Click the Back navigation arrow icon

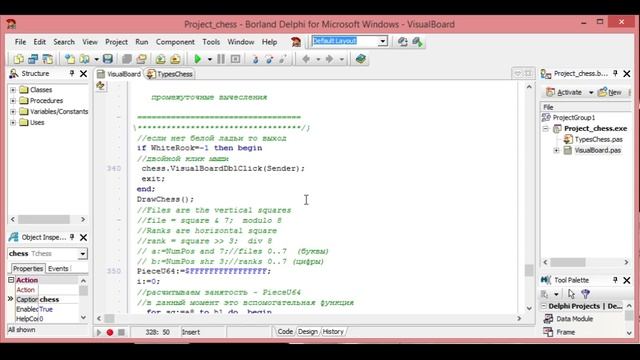tap(306, 59)
